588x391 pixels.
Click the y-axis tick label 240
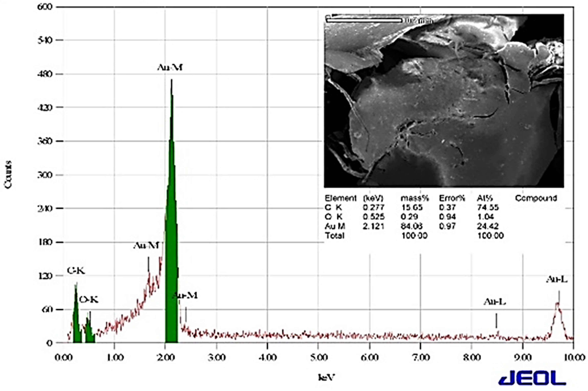coord(45,208)
